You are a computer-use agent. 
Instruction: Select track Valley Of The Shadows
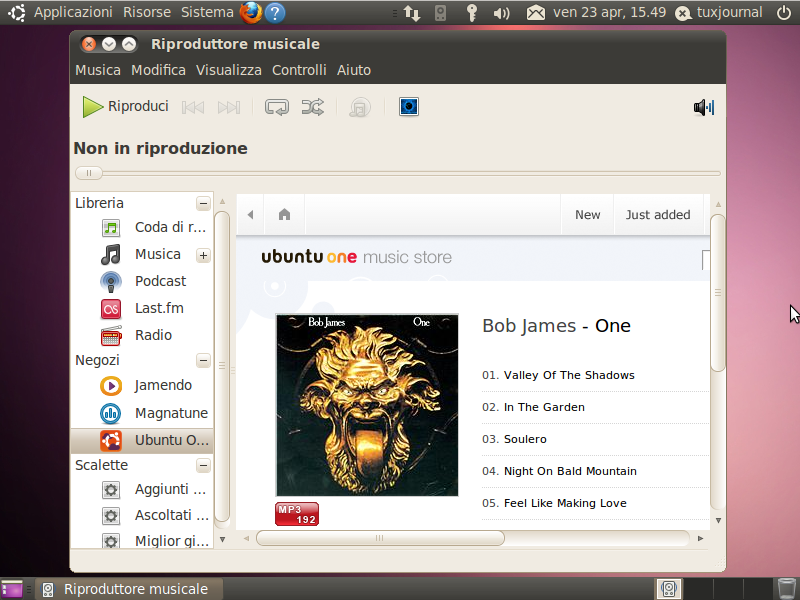(x=569, y=376)
